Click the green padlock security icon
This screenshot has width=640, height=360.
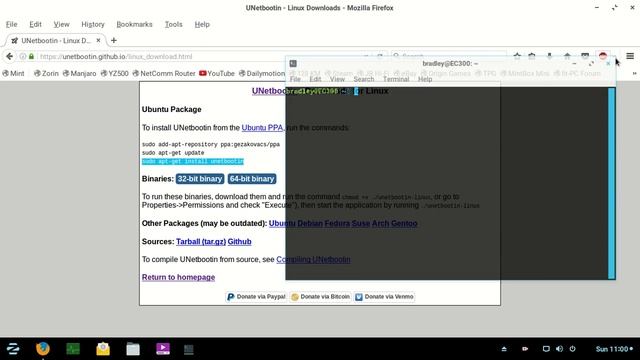click(31, 56)
